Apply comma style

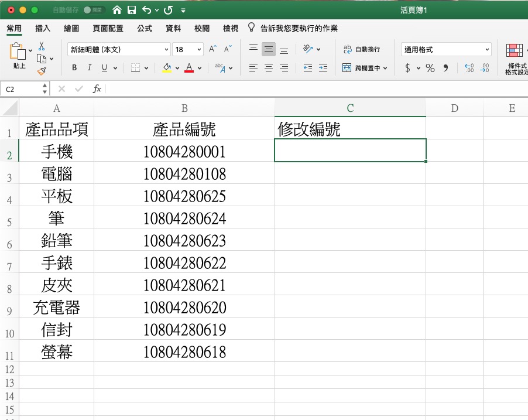445,68
